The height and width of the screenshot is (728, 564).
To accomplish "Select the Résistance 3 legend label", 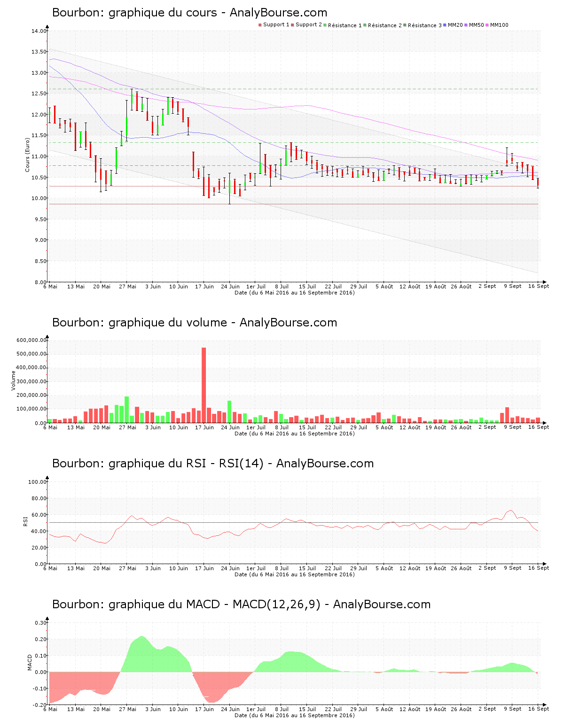I will click(425, 25).
